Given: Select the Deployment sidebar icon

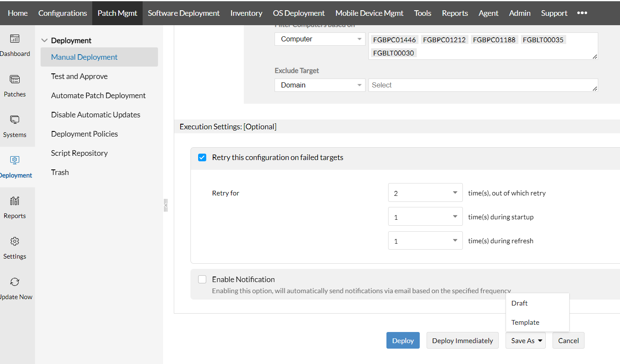Looking at the screenshot, I should coord(15,160).
